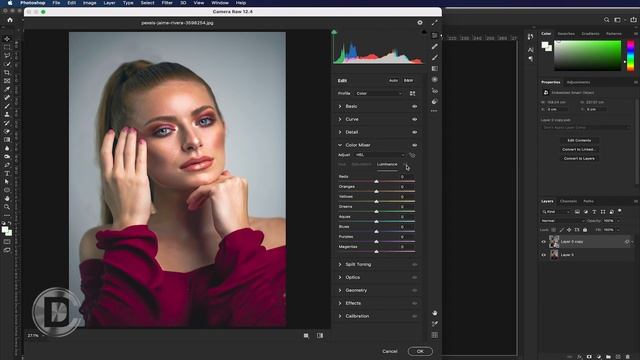Select the Type tool
The image size is (640, 360).
[7, 173]
